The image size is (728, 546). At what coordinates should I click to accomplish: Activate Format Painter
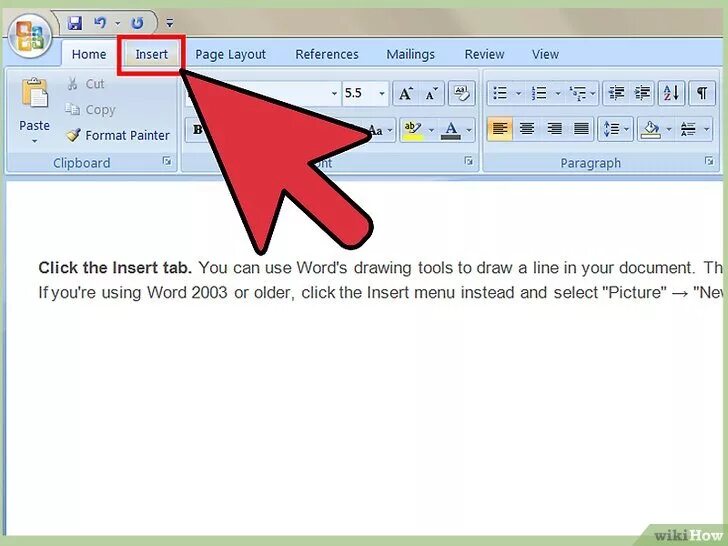pyautogui.click(x=118, y=135)
